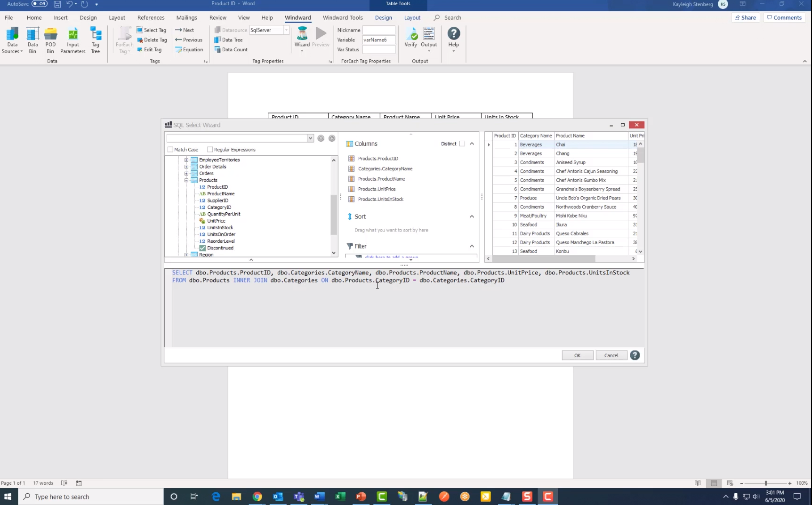This screenshot has height=505, width=812.
Task: Open the Data Sources menu in the ribbon
Action: (12, 40)
